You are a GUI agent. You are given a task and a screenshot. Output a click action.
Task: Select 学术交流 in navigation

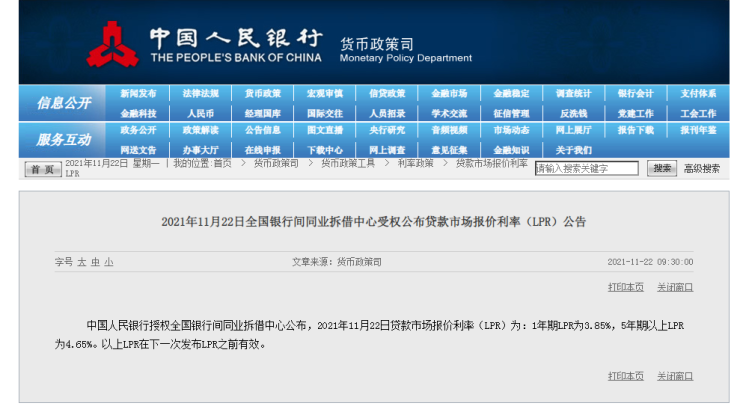(449, 114)
